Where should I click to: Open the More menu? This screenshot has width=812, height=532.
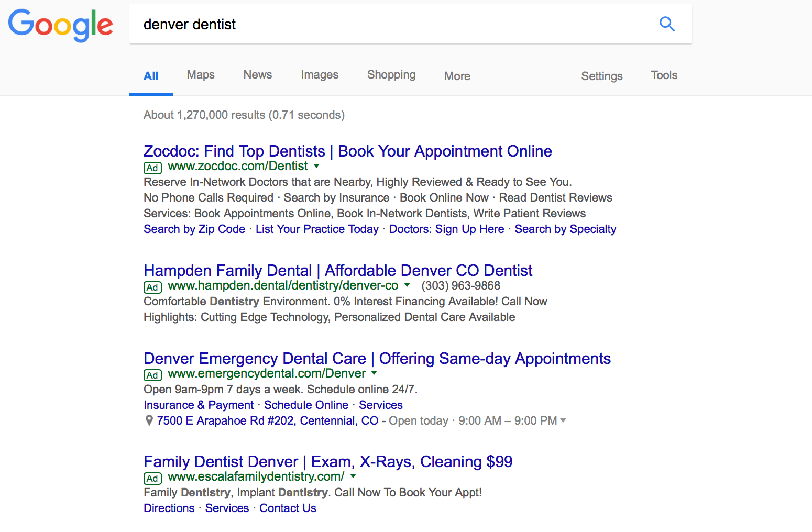457,76
